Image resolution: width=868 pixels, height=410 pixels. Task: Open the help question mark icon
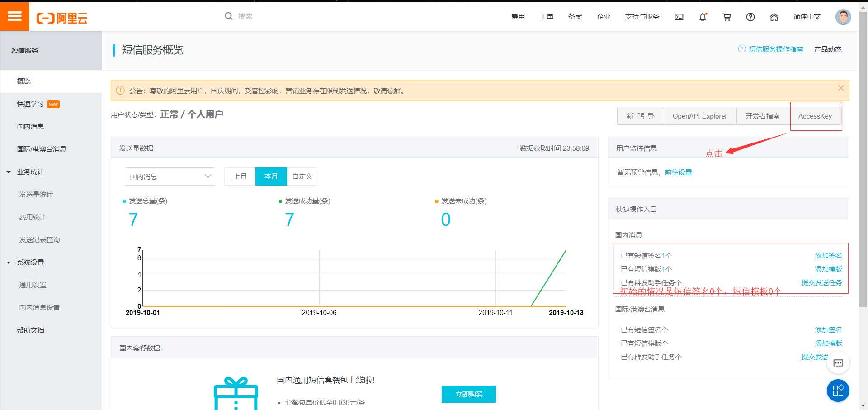tap(750, 17)
